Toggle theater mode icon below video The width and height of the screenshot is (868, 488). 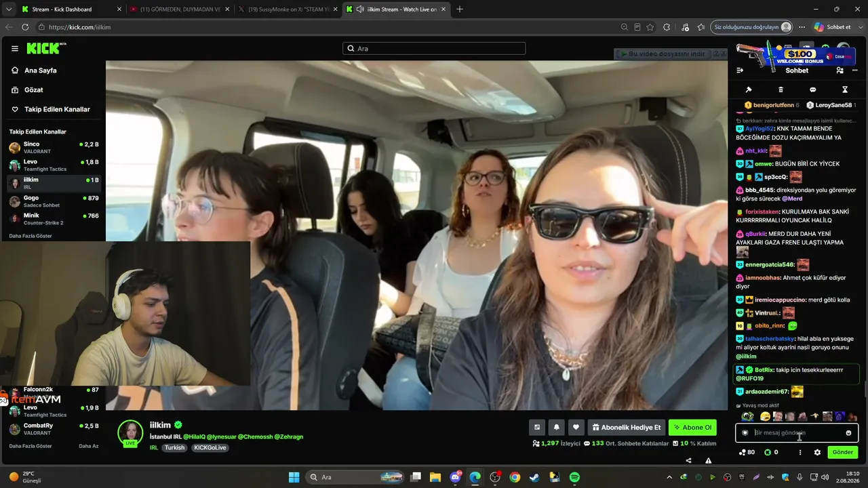537,427
